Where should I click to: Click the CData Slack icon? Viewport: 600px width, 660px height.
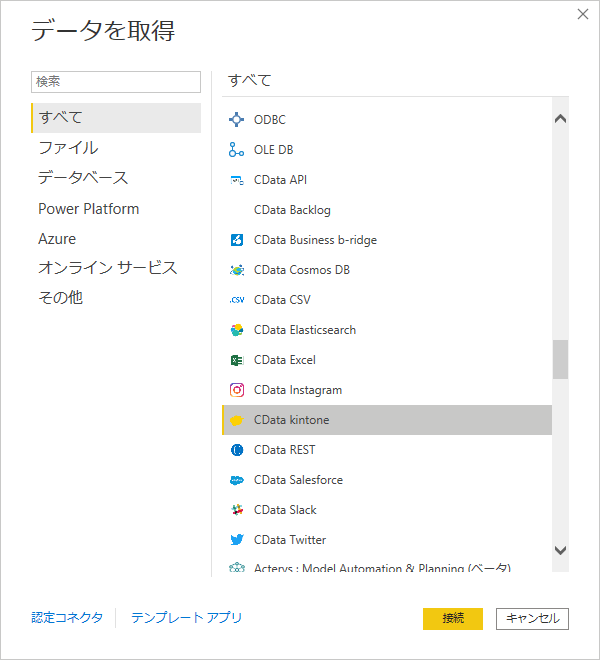tap(237, 510)
